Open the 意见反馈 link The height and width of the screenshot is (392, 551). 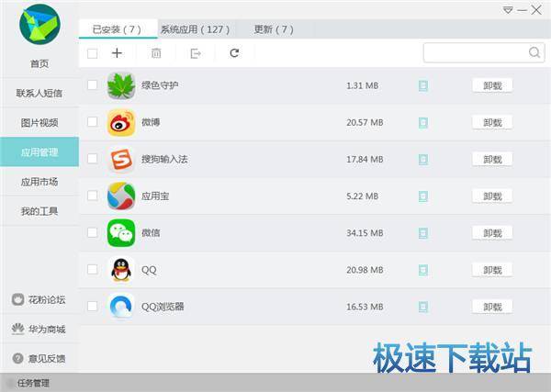tap(47, 359)
